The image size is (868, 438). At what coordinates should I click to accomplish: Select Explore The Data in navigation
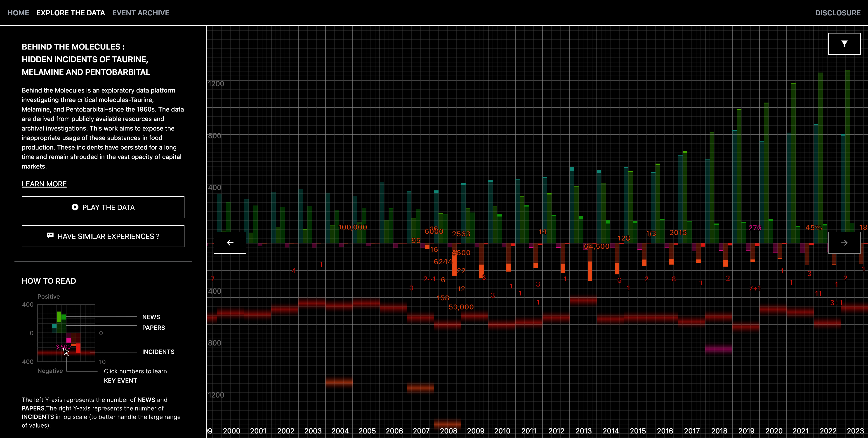click(71, 13)
